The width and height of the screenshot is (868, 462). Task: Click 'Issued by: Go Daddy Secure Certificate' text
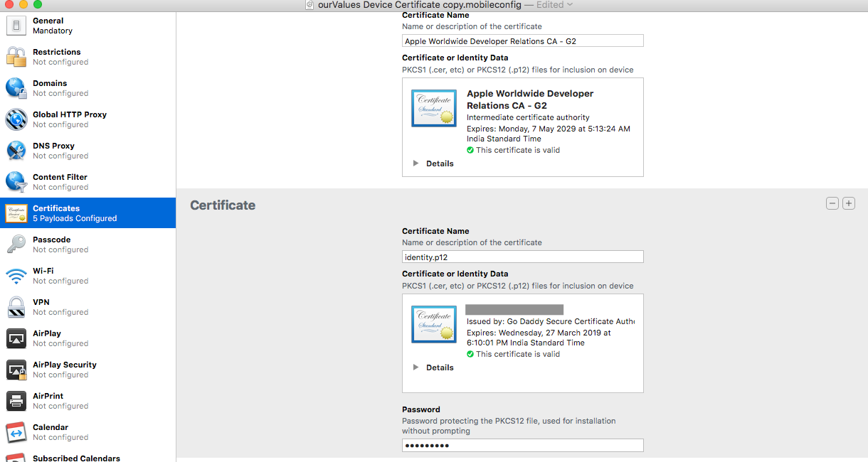click(x=551, y=321)
